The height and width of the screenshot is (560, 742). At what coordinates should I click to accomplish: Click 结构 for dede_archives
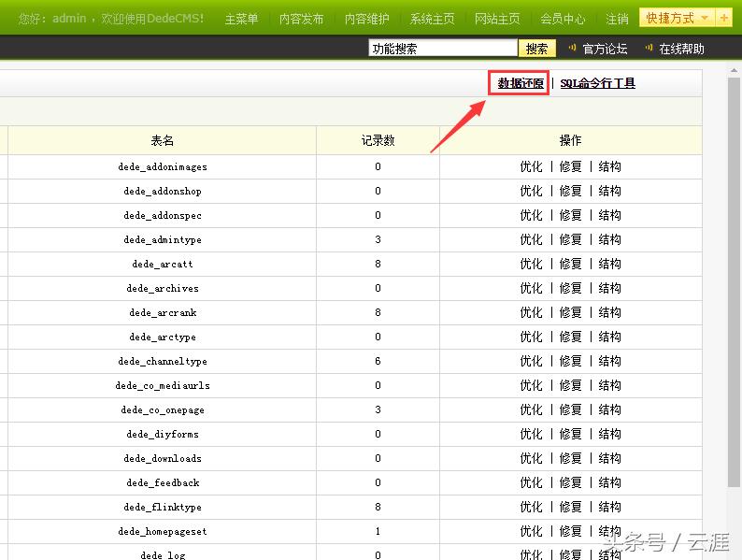(609, 288)
